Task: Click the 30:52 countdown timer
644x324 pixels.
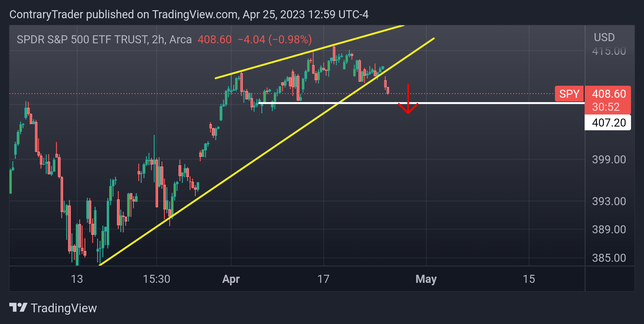Action: pos(606,107)
